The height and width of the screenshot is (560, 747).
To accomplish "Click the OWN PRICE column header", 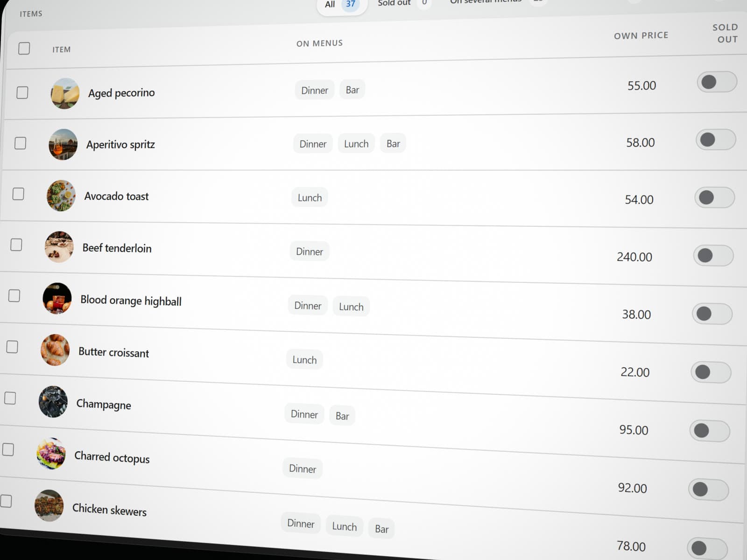I will (x=641, y=35).
